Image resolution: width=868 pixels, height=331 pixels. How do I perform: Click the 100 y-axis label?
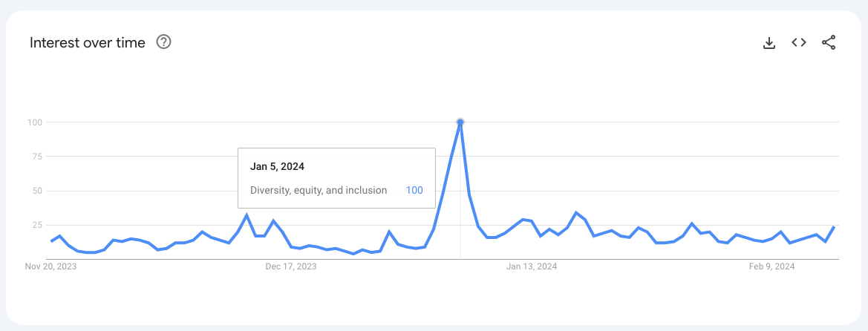pyautogui.click(x=34, y=122)
